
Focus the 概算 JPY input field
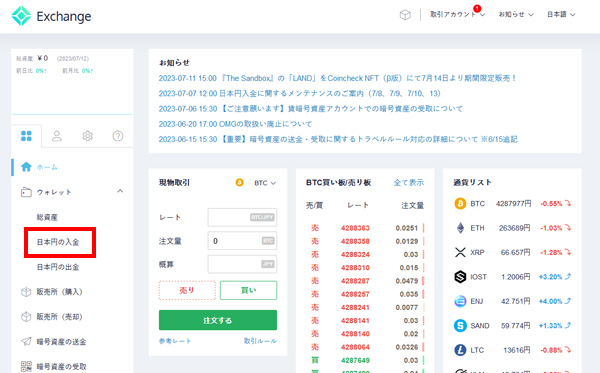(x=242, y=264)
